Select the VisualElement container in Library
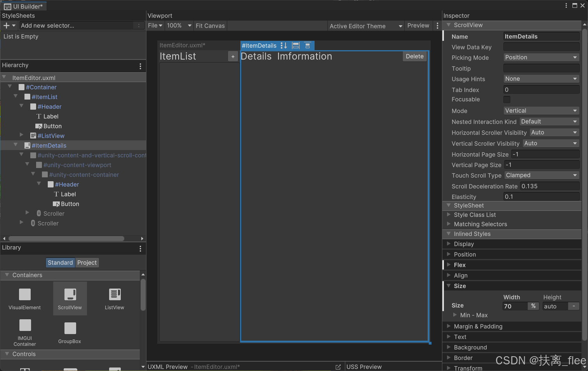Screen dimensions: 588x371 [25, 298]
